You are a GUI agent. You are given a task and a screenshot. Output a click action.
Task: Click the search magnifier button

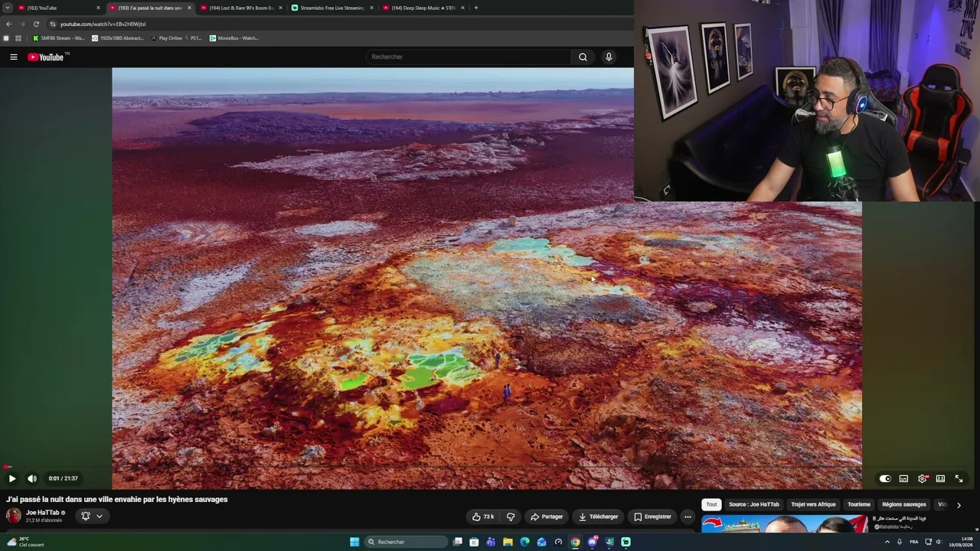pos(583,57)
